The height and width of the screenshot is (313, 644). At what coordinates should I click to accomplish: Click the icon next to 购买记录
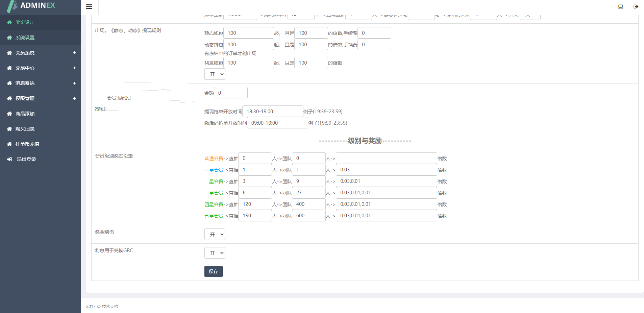point(9,129)
